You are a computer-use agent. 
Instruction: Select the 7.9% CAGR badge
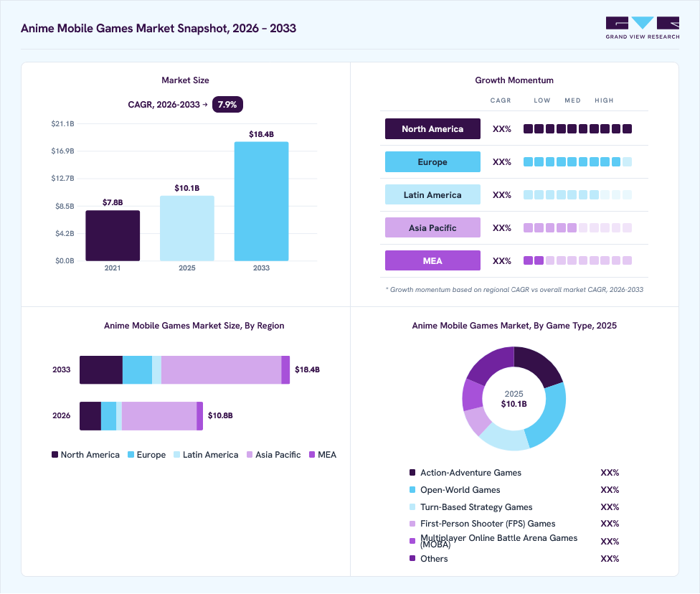pyautogui.click(x=227, y=105)
